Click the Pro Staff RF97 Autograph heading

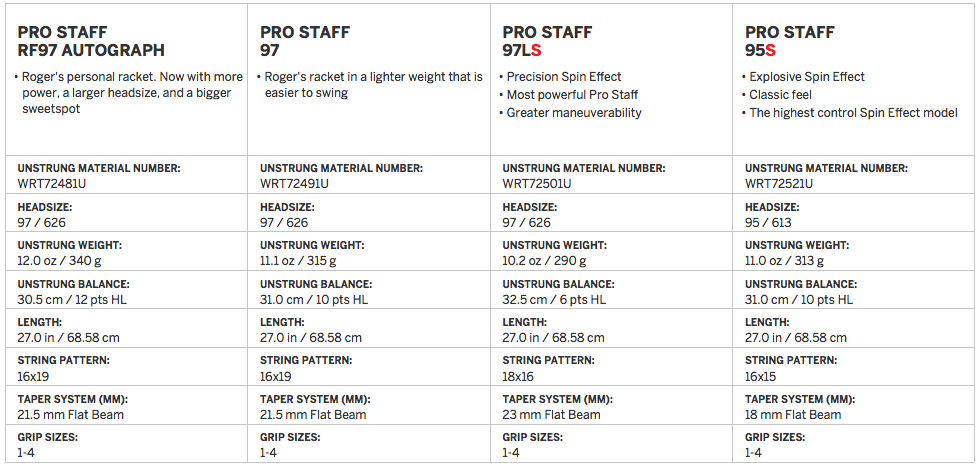91,41
